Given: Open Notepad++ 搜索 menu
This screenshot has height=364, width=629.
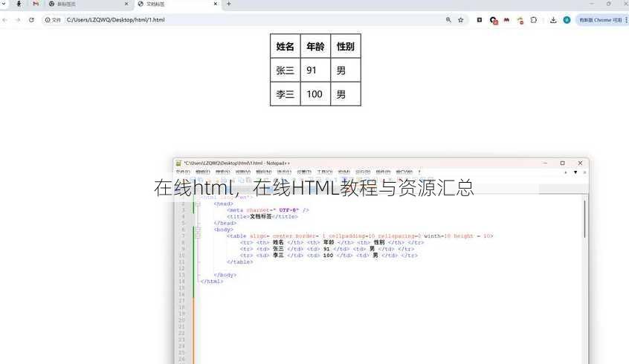Looking at the screenshot, I should point(222,172).
